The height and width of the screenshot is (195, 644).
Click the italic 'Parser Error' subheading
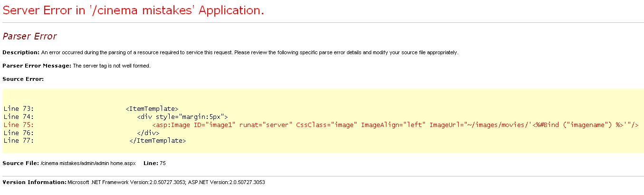[x=29, y=37]
